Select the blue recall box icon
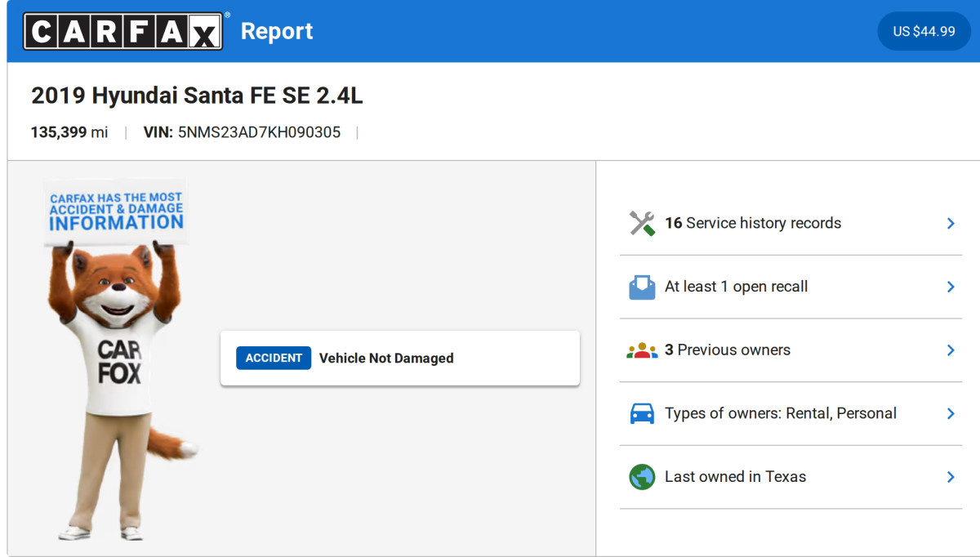This screenshot has height=557, width=980. pyautogui.click(x=643, y=287)
